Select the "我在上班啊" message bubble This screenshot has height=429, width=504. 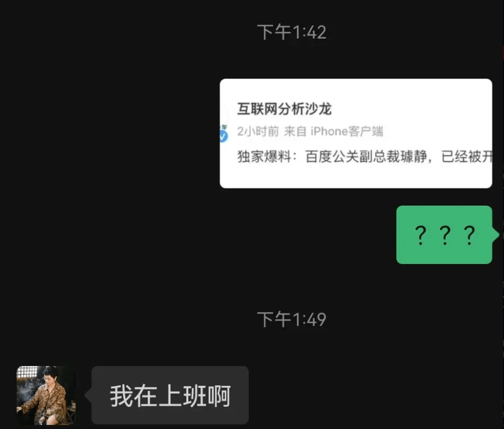[170, 395]
